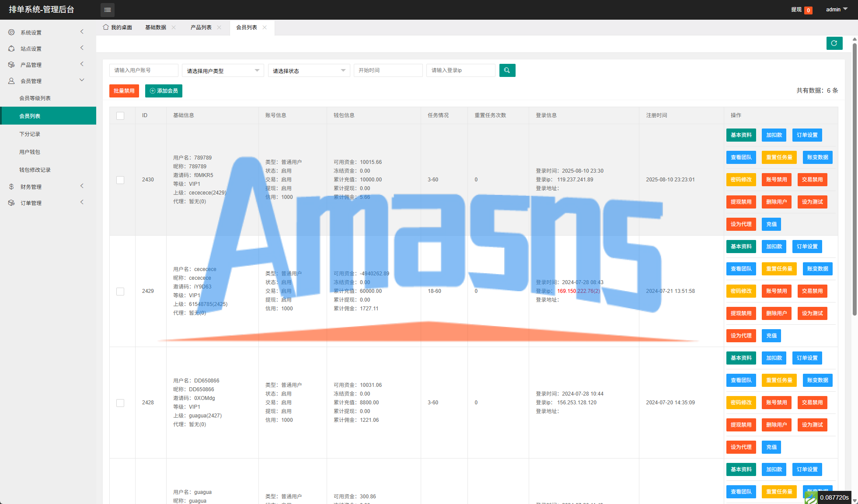This screenshot has width=858, height=504.
Task: Open 下分记录 in sidebar menu
Action: tap(30, 134)
